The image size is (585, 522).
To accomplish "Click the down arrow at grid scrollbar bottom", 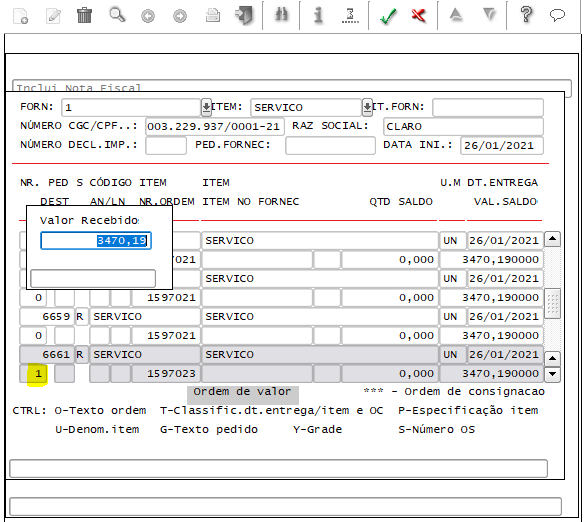I will tap(553, 373).
